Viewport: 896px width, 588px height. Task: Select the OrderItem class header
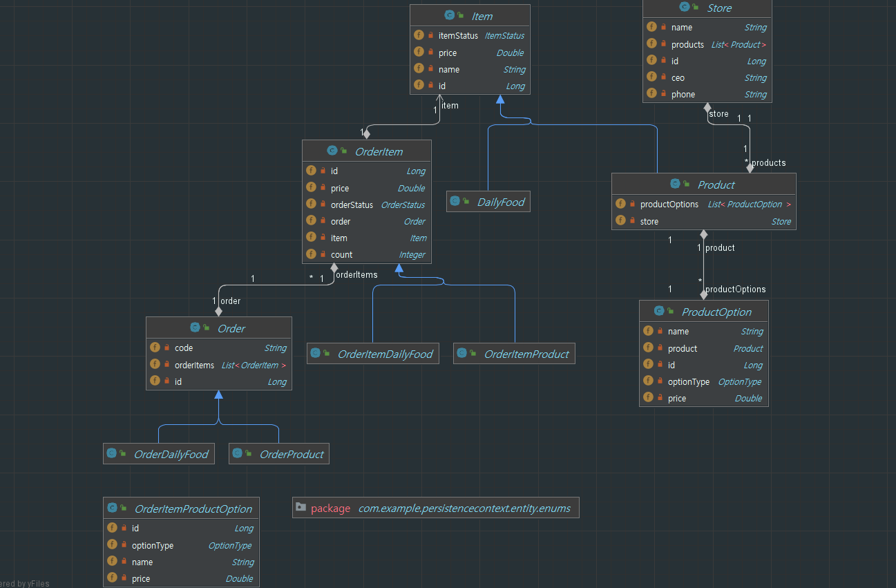[367, 151]
